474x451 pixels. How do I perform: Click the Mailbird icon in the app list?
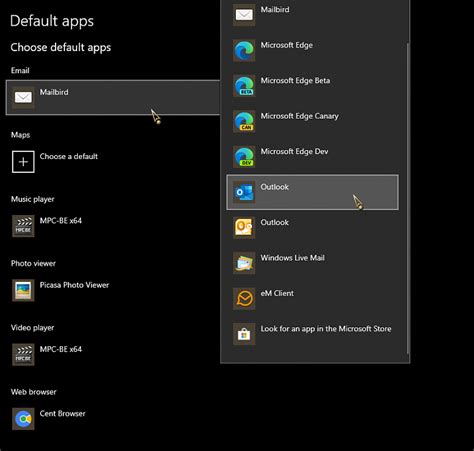click(244, 15)
